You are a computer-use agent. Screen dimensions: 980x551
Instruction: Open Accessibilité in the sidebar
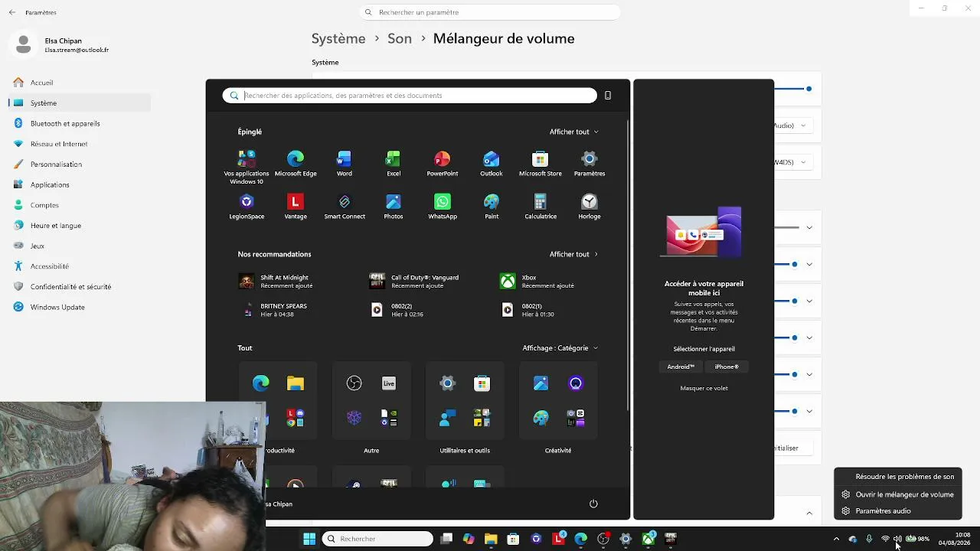(x=80, y=266)
